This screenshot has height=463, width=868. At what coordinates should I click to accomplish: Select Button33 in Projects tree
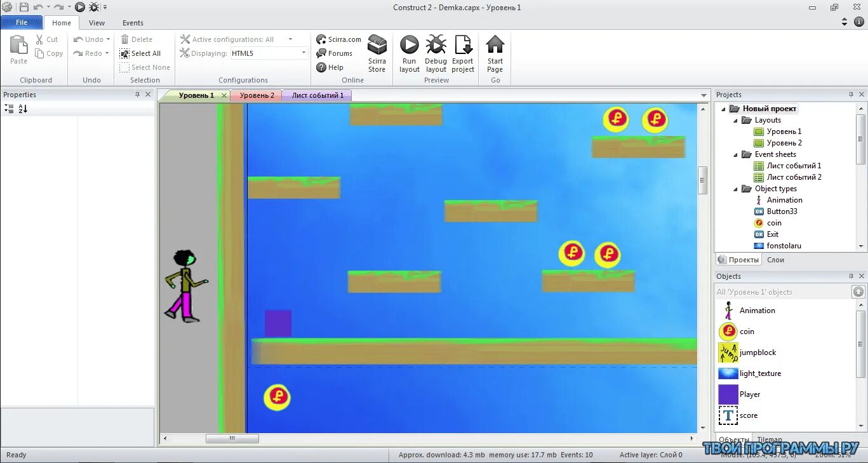tap(775, 211)
